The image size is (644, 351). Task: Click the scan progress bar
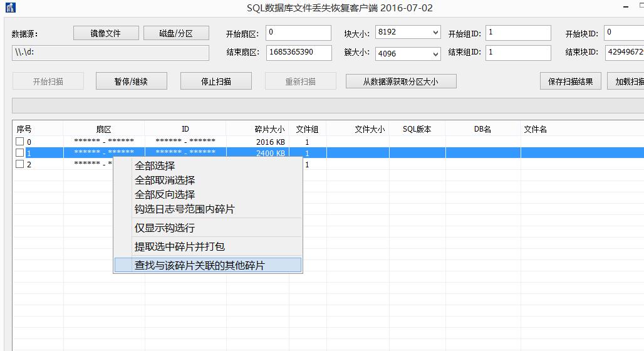pos(328,106)
